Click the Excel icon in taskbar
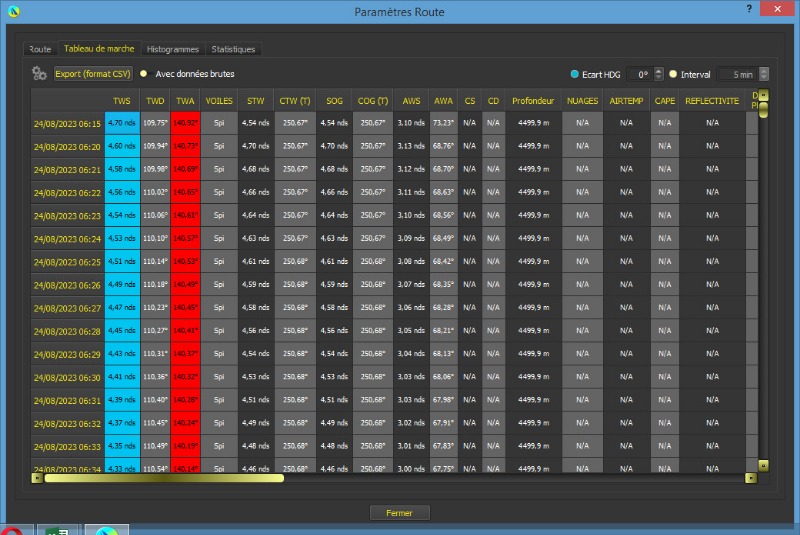The width and height of the screenshot is (800, 535). (x=57, y=530)
